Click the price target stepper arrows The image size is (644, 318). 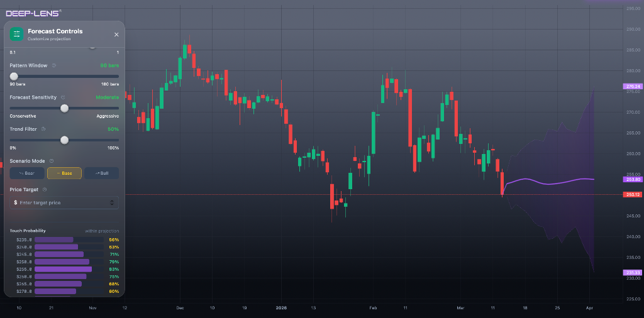(x=112, y=203)
